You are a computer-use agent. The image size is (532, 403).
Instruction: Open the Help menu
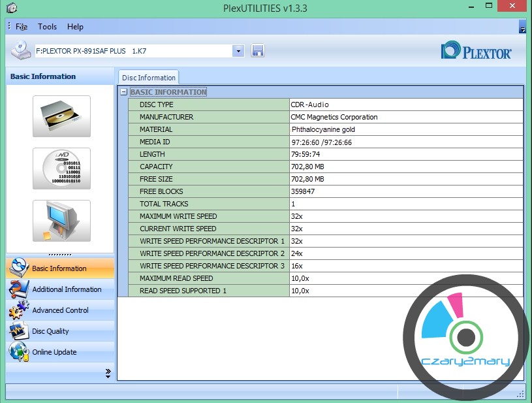[x=75, y=27]
